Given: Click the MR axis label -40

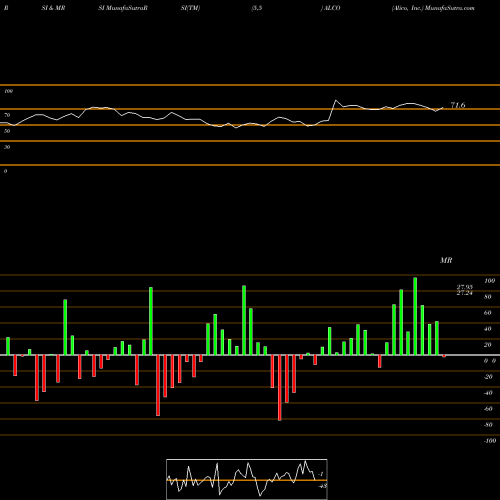Looking at the screenshot, I should [488, 393].
